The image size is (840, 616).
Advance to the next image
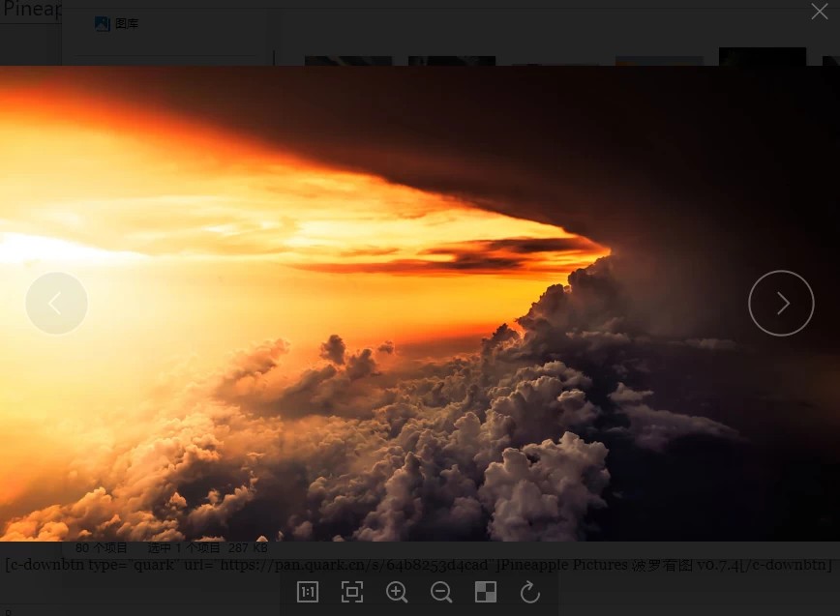(781, 304)
